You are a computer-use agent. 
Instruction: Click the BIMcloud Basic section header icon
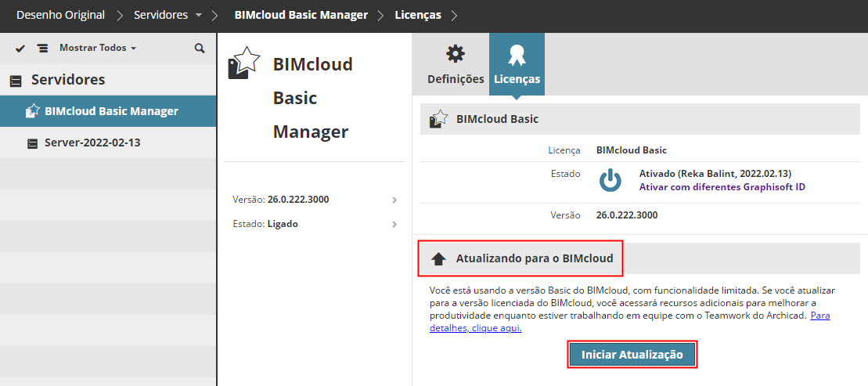tap(438, 119)
